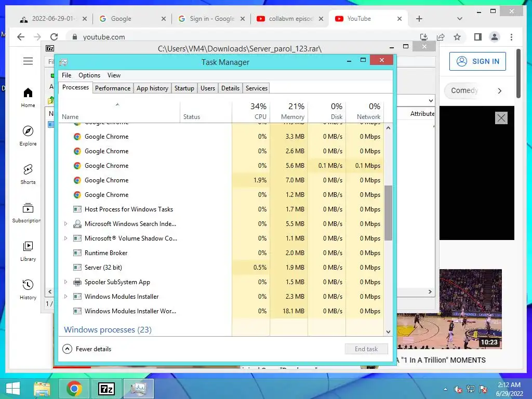The width and height of the screenshot is (532, 399).
Task: Switch to the collabvm episode Chrome tab
Action: [290, 19]
